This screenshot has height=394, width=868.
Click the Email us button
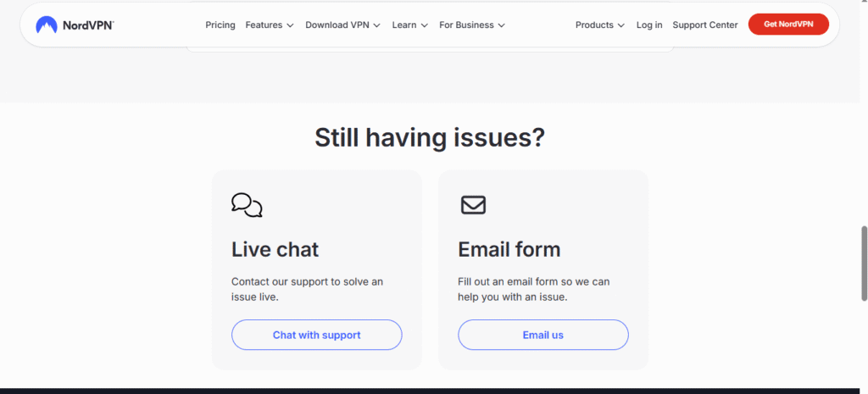tap(543, 335)
